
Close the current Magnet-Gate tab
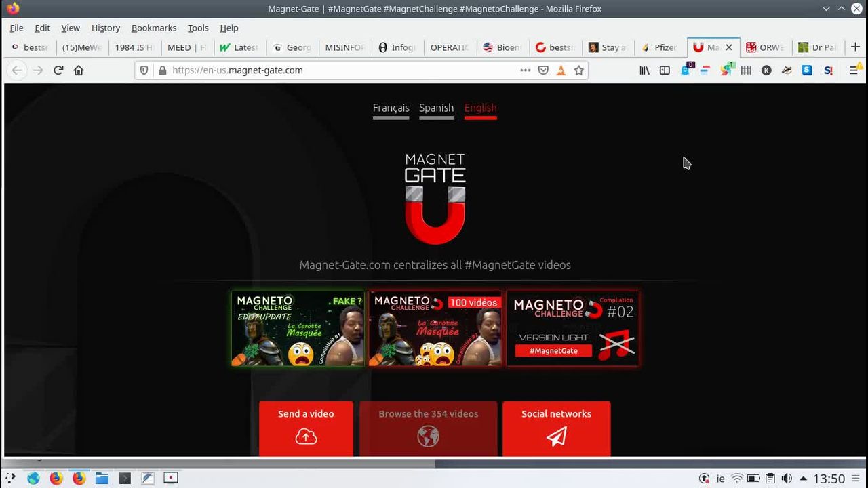coord(729,47)
